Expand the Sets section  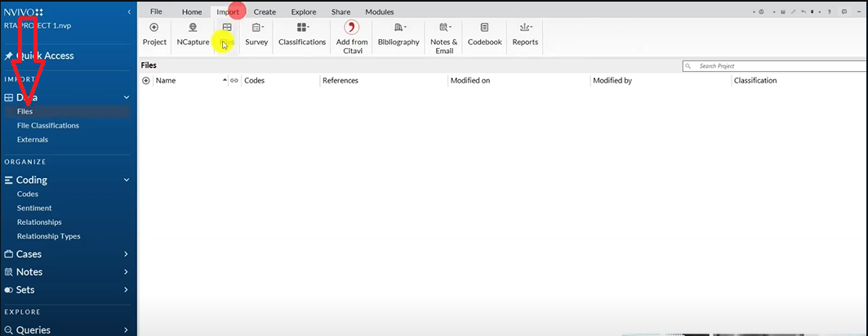click(x=127, y=289)
